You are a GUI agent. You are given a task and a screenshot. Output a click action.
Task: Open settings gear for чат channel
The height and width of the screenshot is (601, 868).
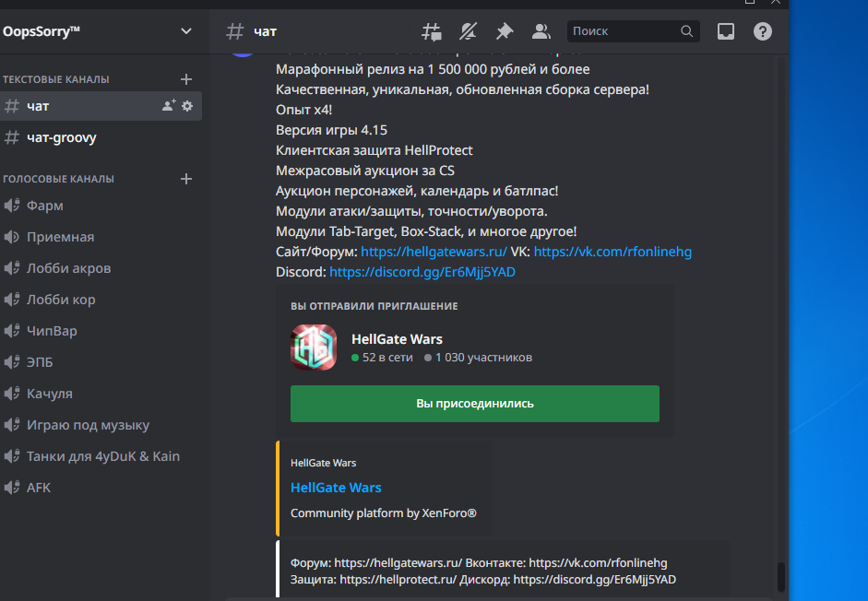coord(187,106)
